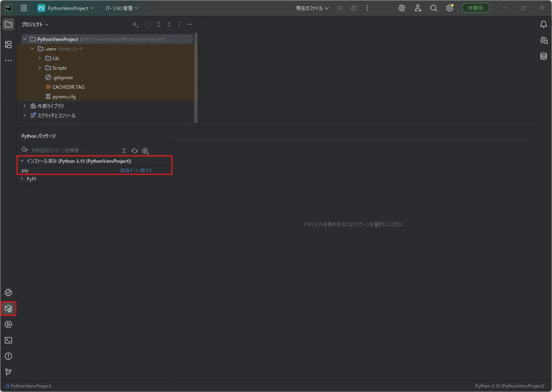This screenshot has width=552, height=392.
Task: Click the PyCharm logo icon
Action: (8, 8)
